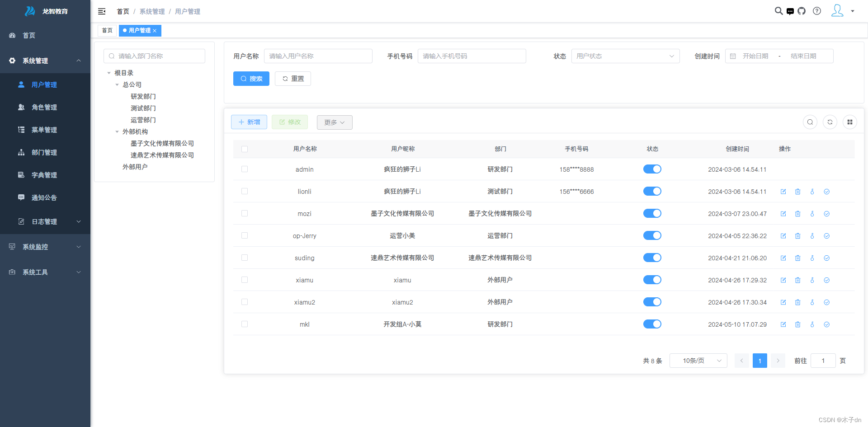Click assign role check icon for mozi

(x=827, y=214)
